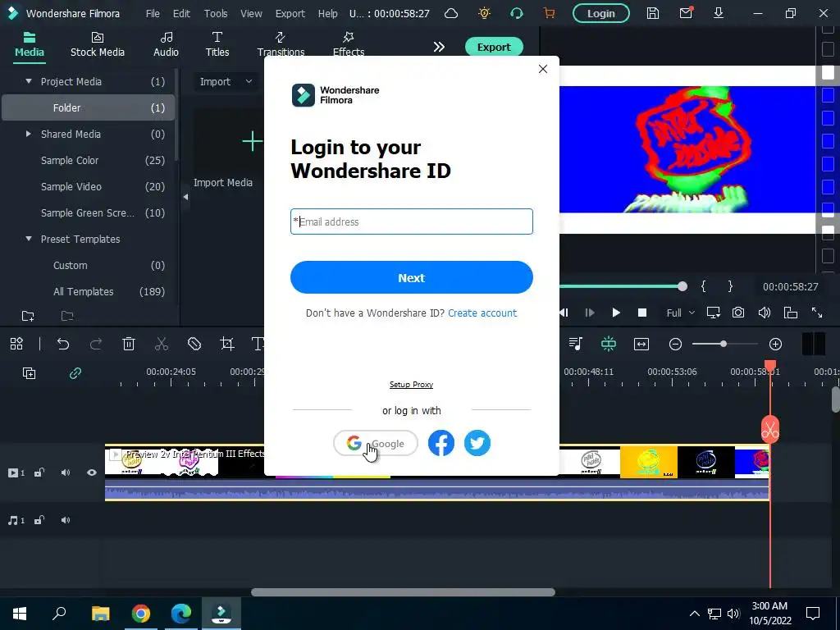Screen dimensions: 840x630
Task: Click the Setup Proxy link
Action: point(411,385)
